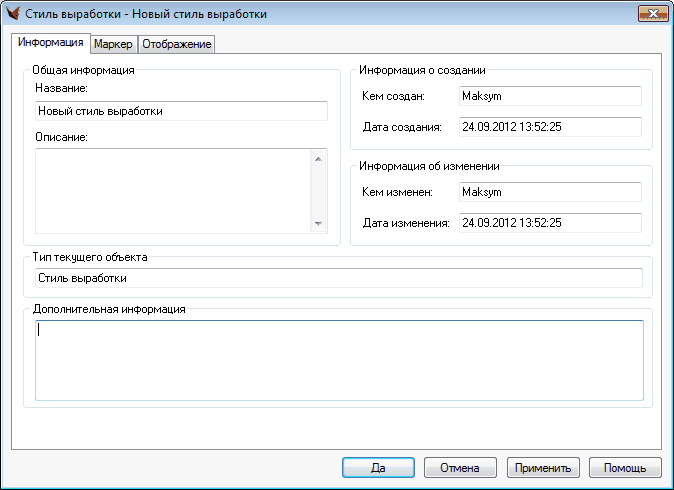Viewport: 674px width, 490px height.
Task: Click the Тип текущего объекта field
Action: [x=338, y=277]
